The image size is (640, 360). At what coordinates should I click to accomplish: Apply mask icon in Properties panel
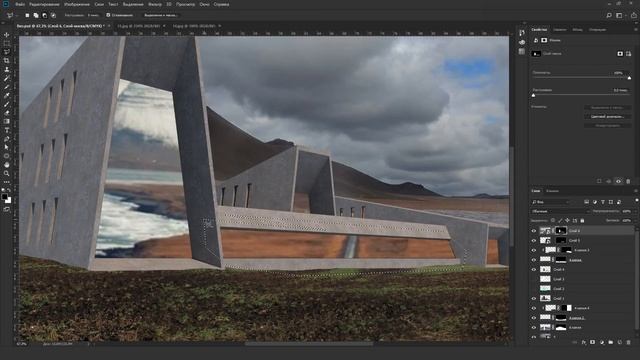[609, 181]
